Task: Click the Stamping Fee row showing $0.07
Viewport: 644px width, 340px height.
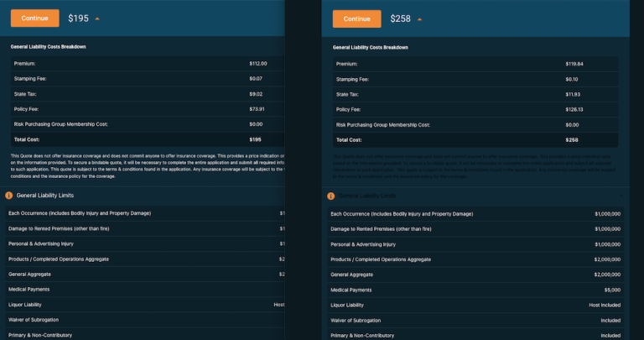Action: point(143,79)
